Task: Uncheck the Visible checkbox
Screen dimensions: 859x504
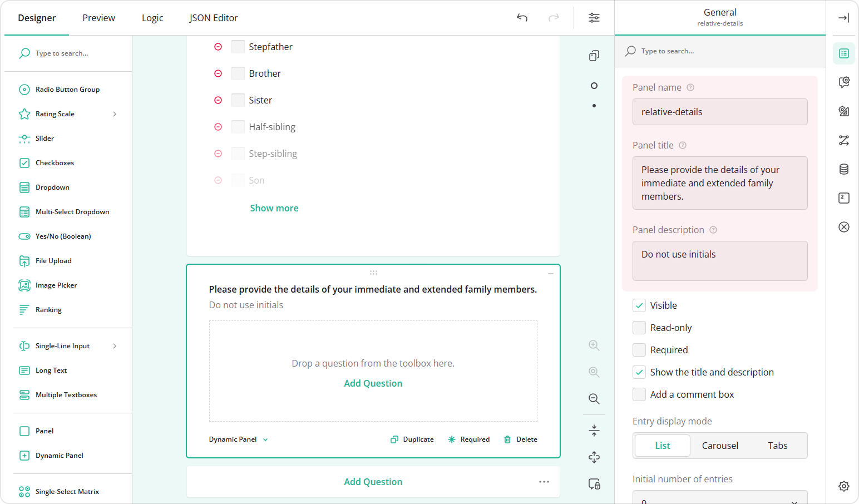Action: (x=639, y=305)
